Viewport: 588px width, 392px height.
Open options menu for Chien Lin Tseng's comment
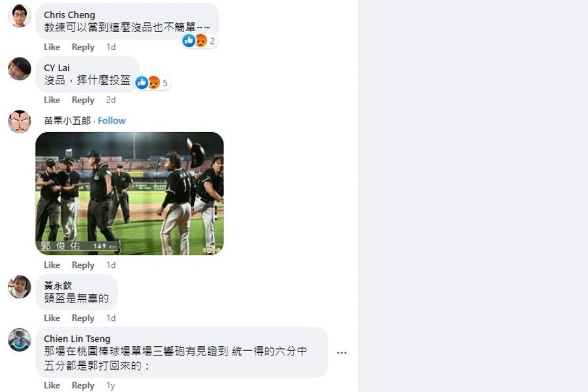(x=342, y=353)
